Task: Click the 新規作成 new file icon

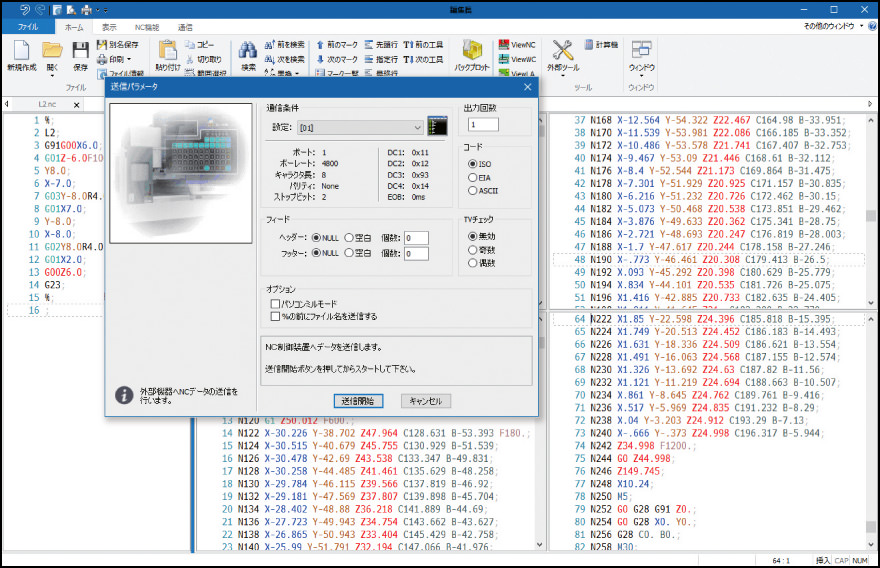Action: click(20, 50)
